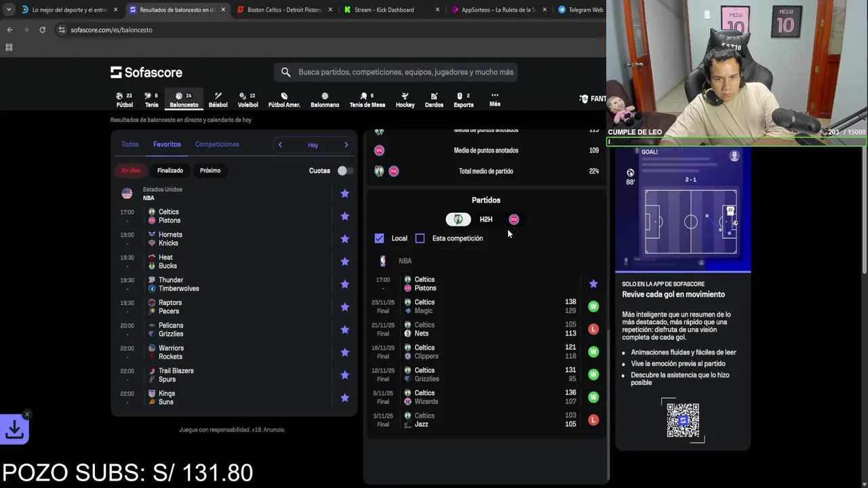Unfavorite the NBA league star
The height and width of the screenshot is (488, 868).
[344, 193]
